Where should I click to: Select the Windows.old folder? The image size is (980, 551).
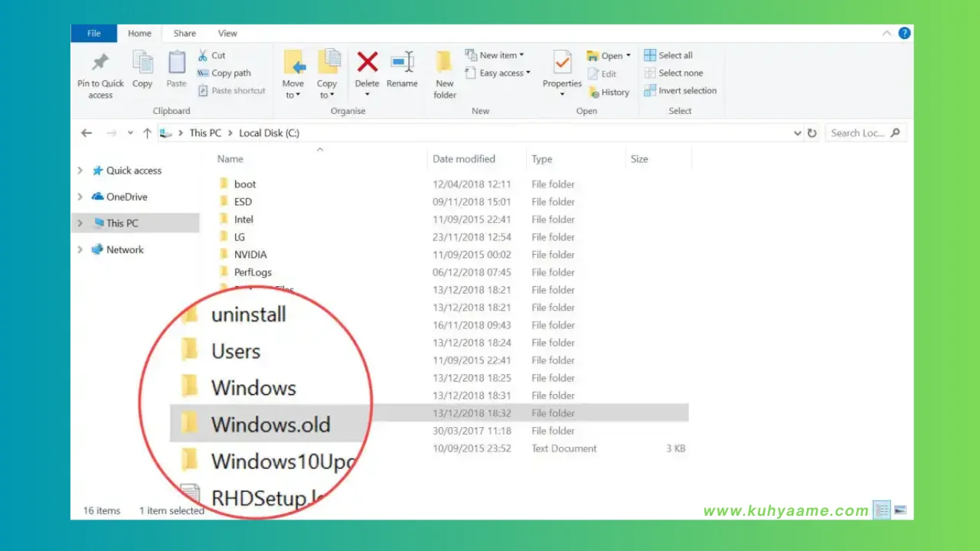[270, 424]
